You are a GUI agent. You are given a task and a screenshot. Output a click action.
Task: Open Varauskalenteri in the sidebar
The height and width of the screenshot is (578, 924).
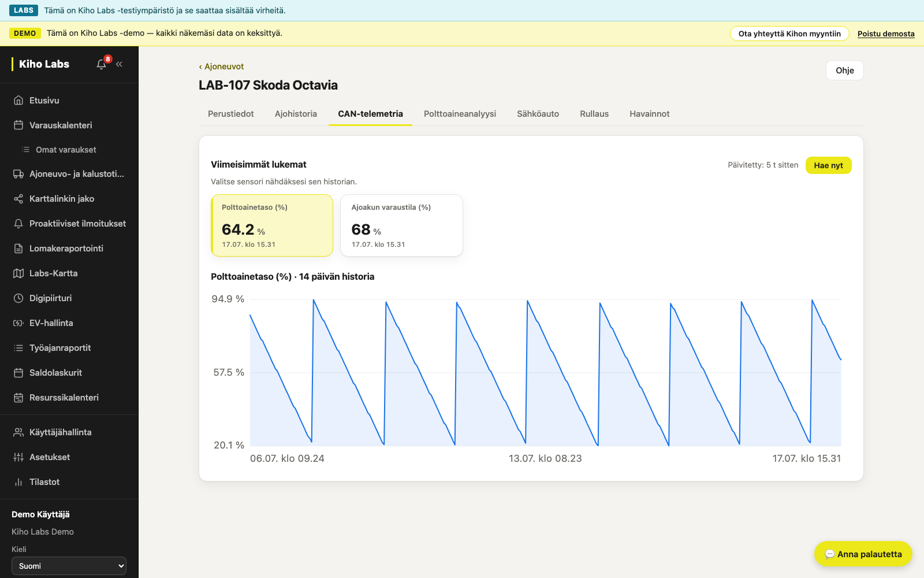69,125
